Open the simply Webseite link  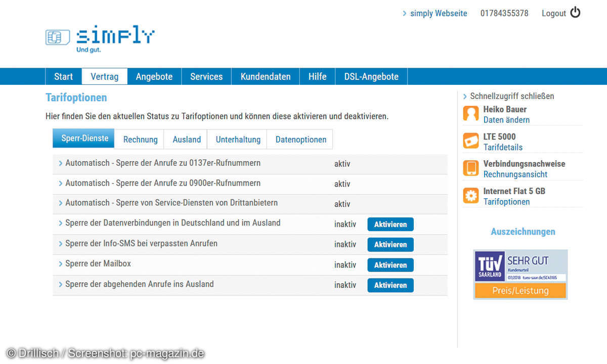tap(438, 13)
